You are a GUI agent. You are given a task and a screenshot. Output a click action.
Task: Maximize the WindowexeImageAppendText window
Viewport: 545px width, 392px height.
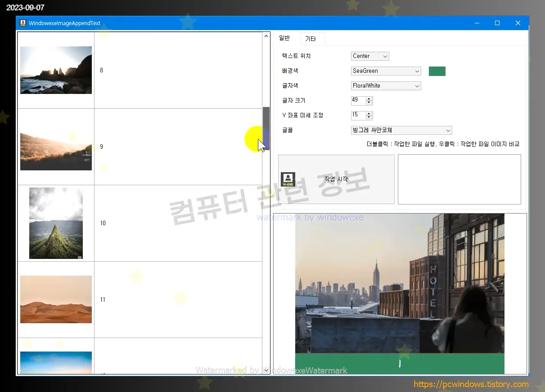click(x=497, y=23)
